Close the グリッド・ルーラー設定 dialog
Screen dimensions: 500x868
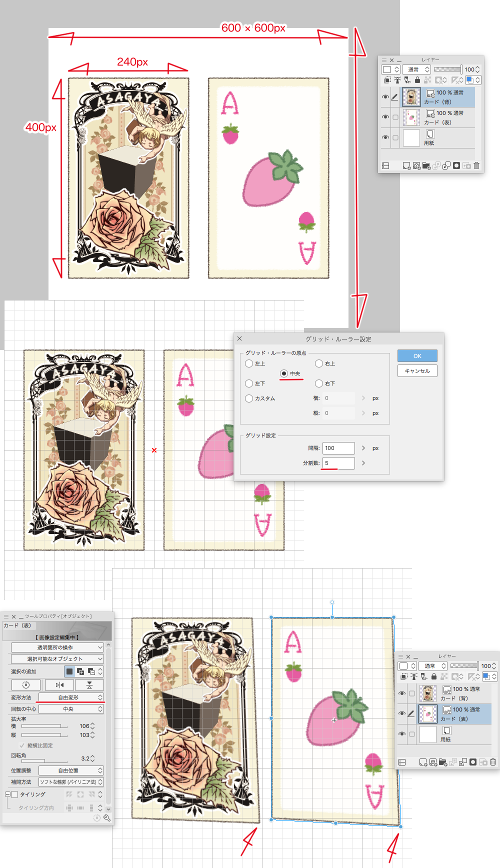pyautogui.click(x=239, y=338)
